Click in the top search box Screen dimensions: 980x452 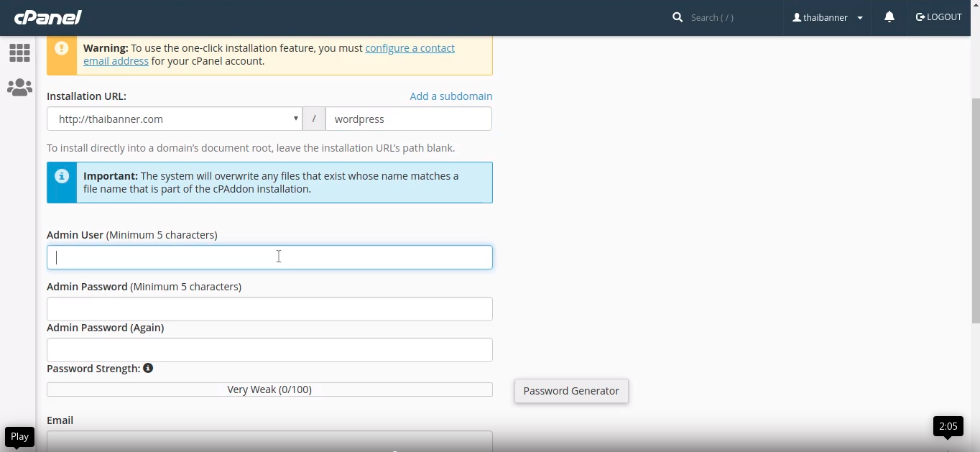pos(729,17)
